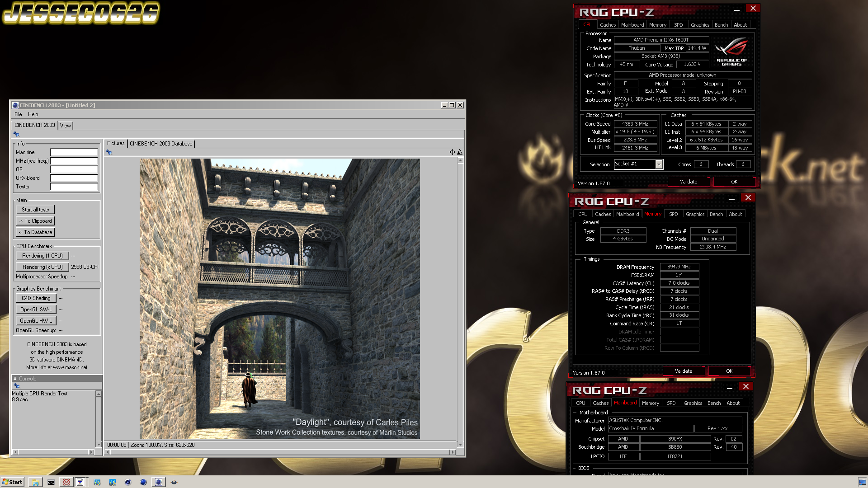Screen dimensions: 868x488
Task: Run the OpenGL SW-L benchmark
Action: pyautogui.click(x=36, y=310)
